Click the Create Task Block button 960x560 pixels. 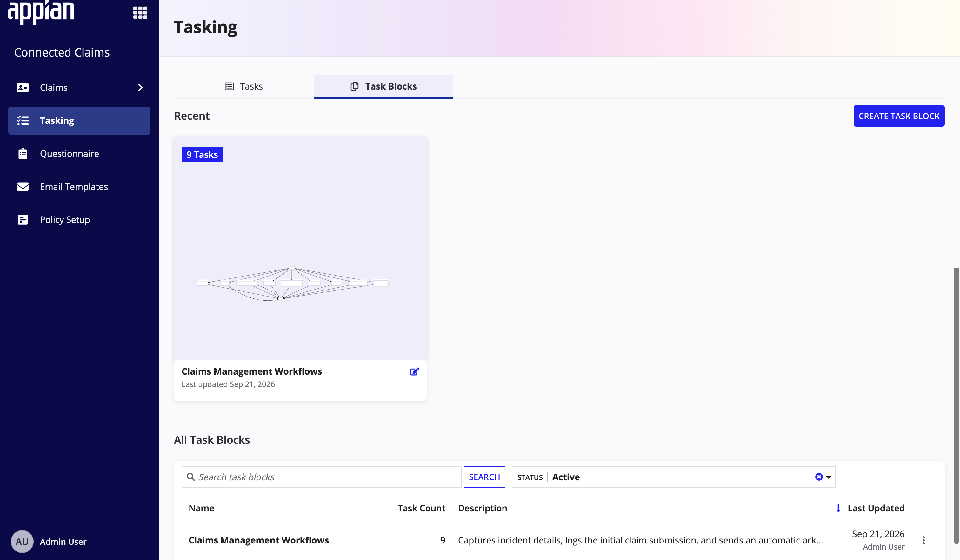click(899, 116)
